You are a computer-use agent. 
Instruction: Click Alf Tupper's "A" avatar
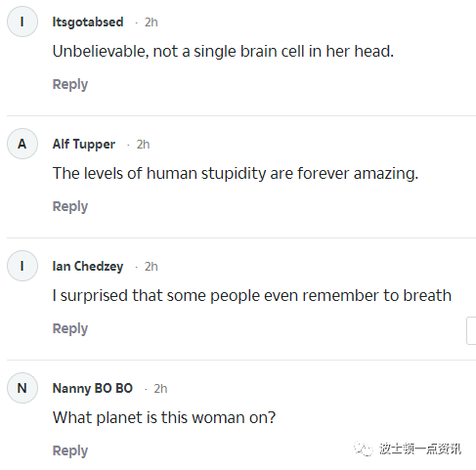[x=22, y=144]
